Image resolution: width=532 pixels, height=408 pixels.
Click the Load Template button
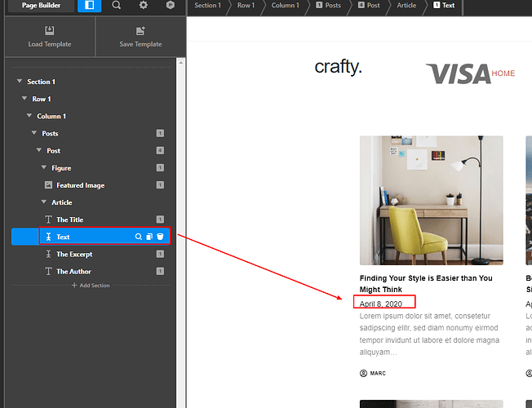coord(50,38)
